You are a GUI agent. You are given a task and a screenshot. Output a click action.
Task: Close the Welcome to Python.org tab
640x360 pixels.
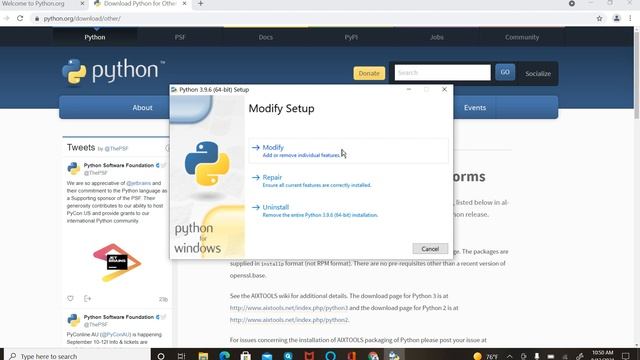click(82, 4)
